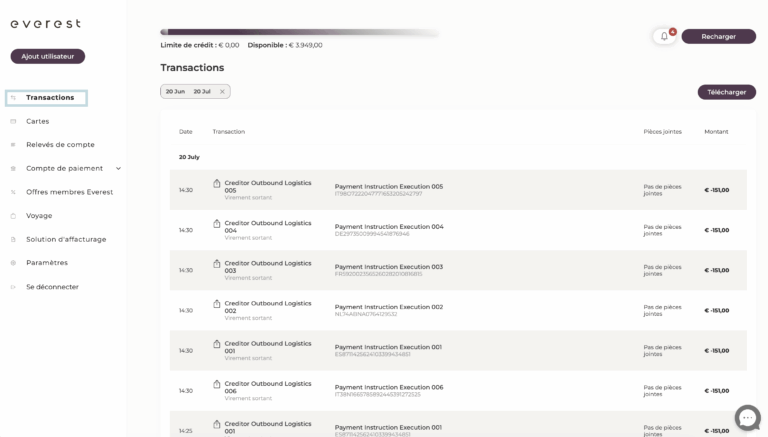The height and width of the screenshot is (437, 768).
Task: Open the notifications bell icon
Action: [664, 36]
